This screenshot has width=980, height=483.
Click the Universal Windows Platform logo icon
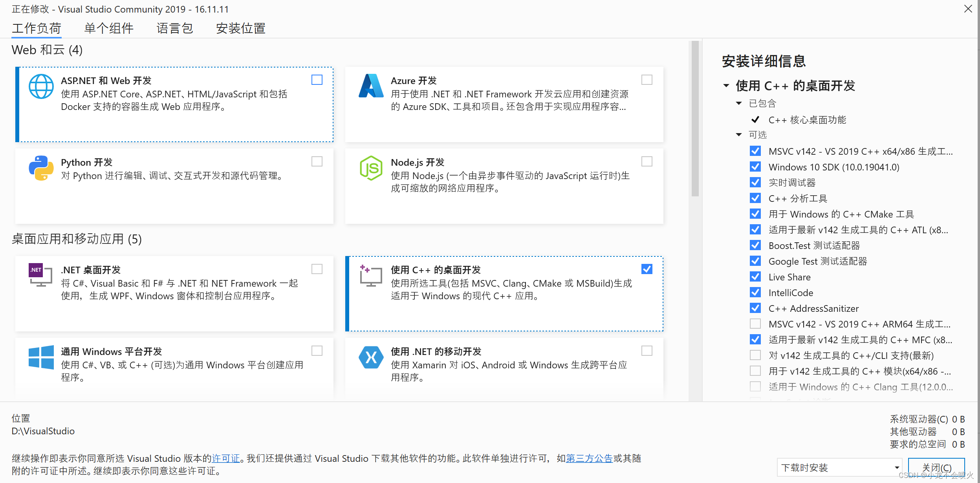(41, 357)
